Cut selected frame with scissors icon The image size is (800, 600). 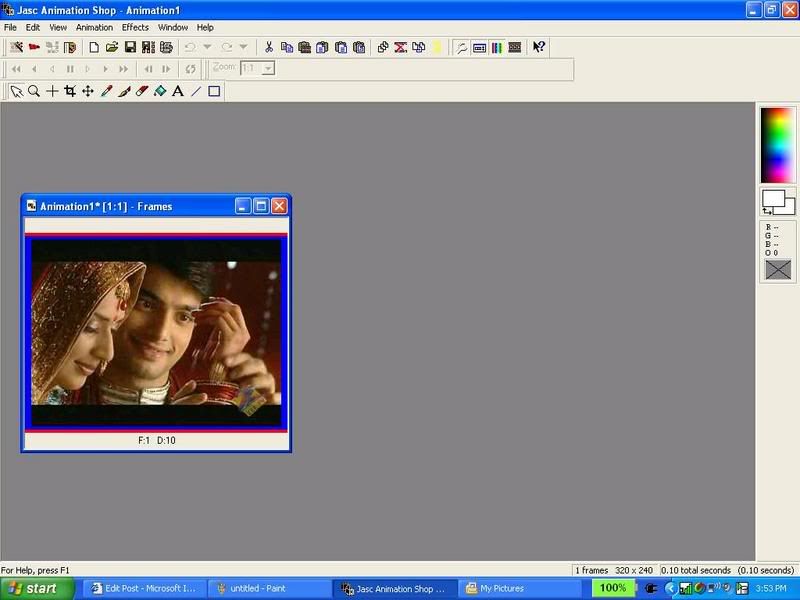268,47
